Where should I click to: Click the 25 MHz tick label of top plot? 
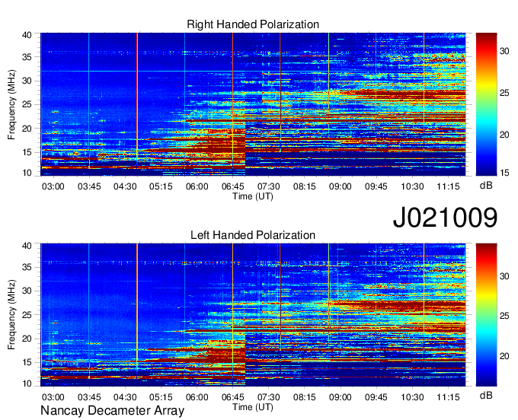tap(27, 104)
